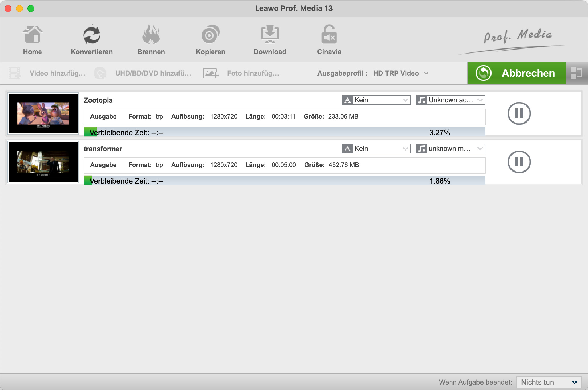Open Zootopia audio track dropdown
The height and width of the screenshot is (390, 588).
450,100
